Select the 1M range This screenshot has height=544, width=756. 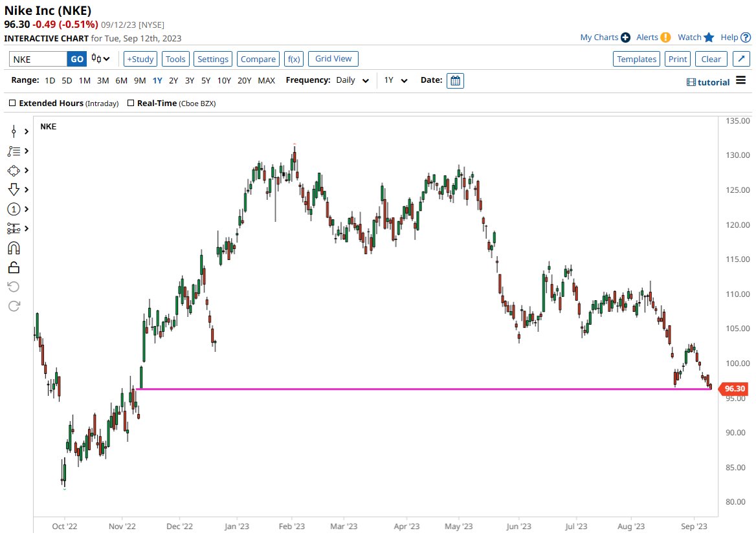[85, 80]
